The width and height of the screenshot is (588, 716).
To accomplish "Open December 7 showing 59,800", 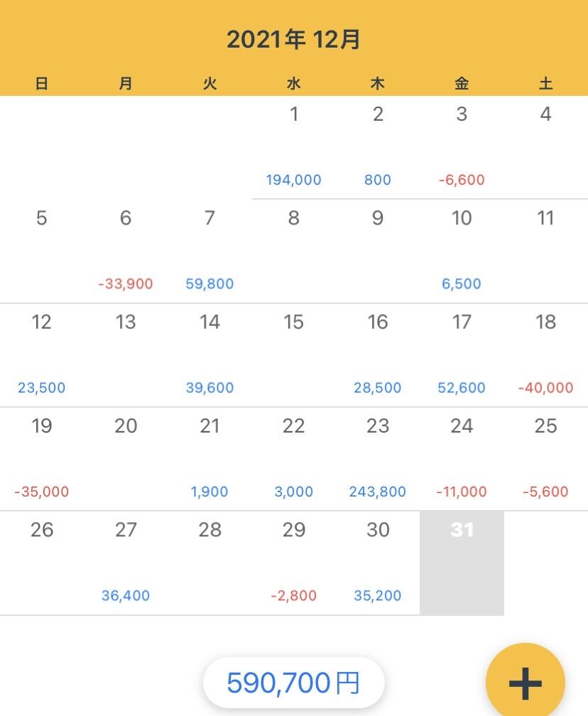I will 209,251.
